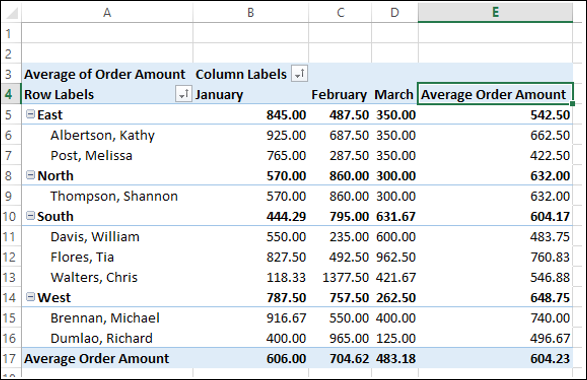
Task: Select the 'Walters, Chris' row label
Action: (107, 277)
